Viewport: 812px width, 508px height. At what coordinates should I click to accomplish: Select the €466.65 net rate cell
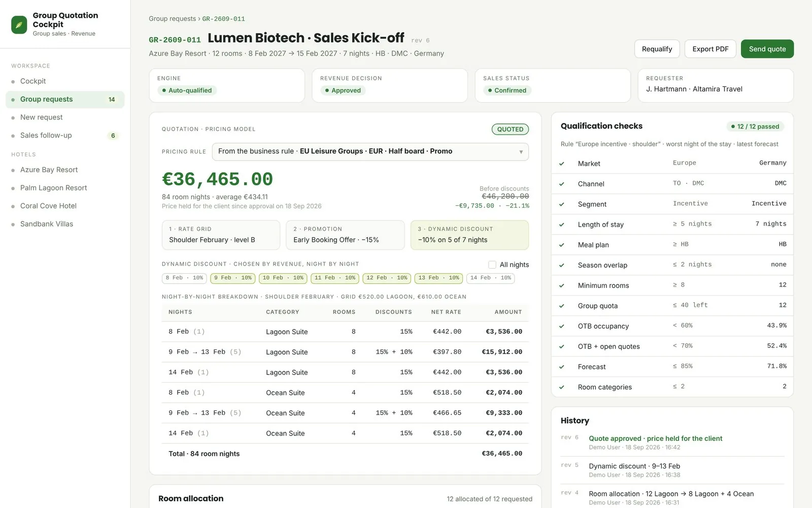[447, 413]
